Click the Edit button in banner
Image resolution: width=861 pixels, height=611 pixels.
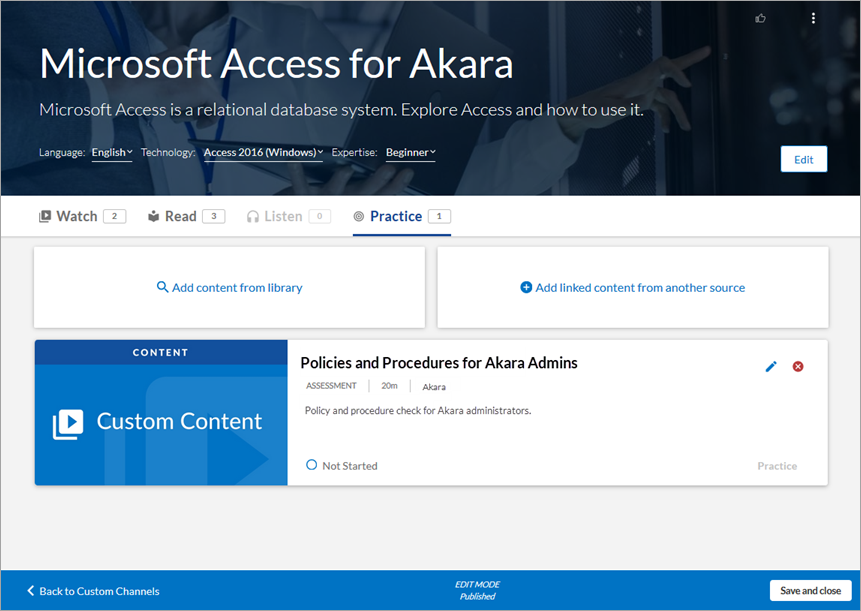pos(803,159)
